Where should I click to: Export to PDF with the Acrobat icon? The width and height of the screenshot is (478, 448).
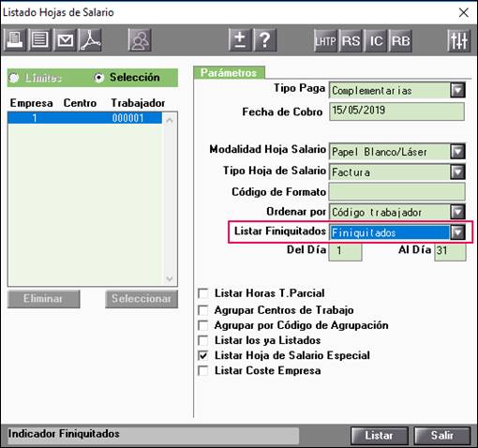point(90,40)
